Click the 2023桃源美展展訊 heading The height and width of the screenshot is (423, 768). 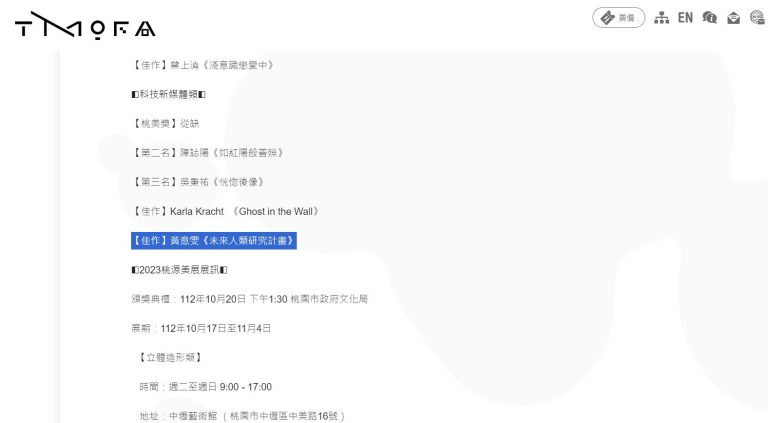pos(179,270)
